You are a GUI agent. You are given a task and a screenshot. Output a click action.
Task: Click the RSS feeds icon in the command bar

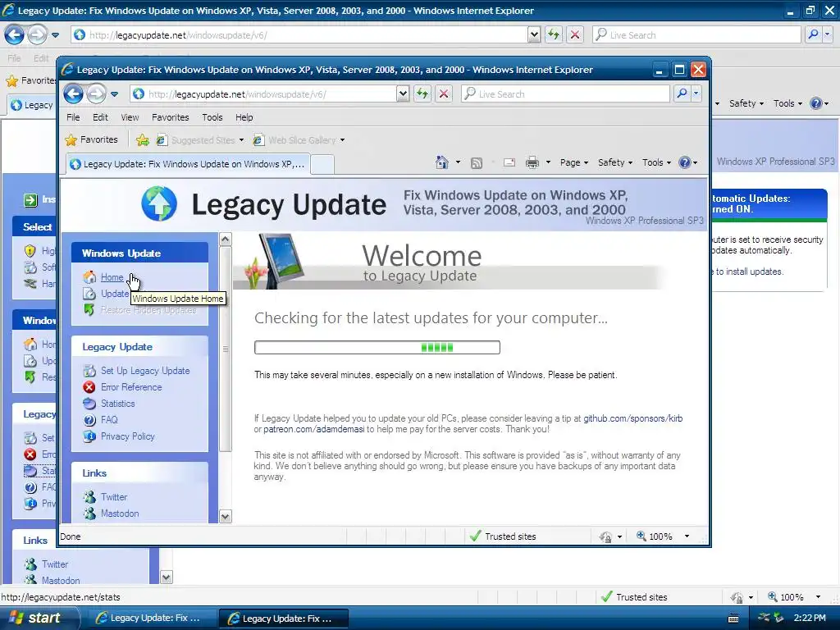click(477, 163)
